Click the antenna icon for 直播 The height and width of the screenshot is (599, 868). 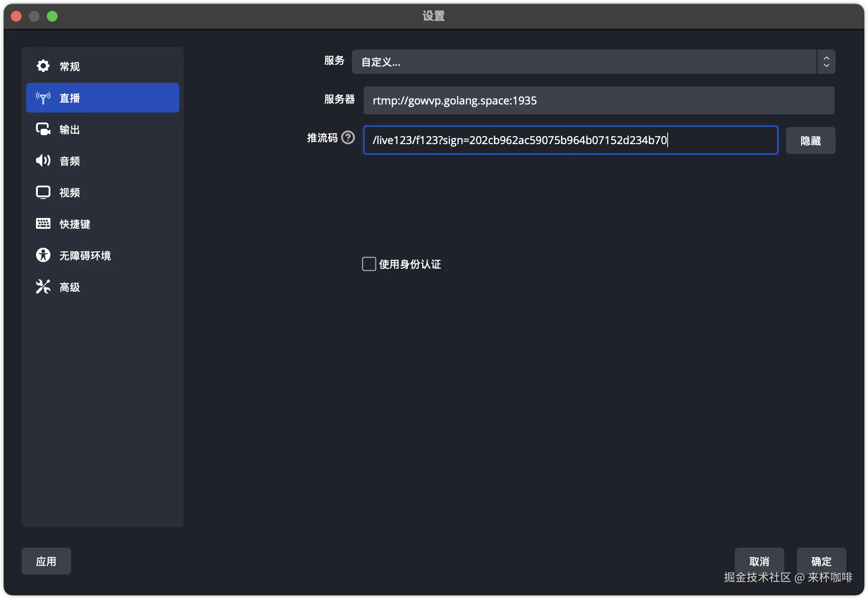pos(43,98)
